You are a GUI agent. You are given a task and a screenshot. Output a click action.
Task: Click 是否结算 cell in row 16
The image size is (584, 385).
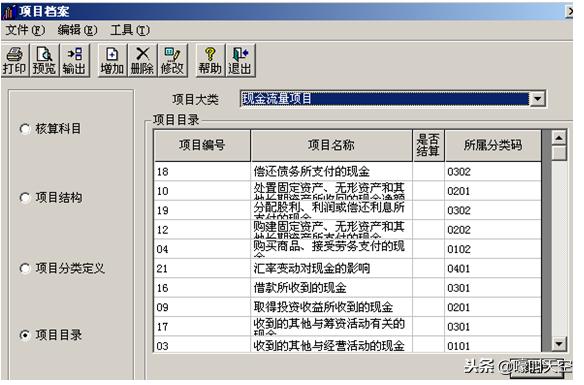click(x=428, y=288)
